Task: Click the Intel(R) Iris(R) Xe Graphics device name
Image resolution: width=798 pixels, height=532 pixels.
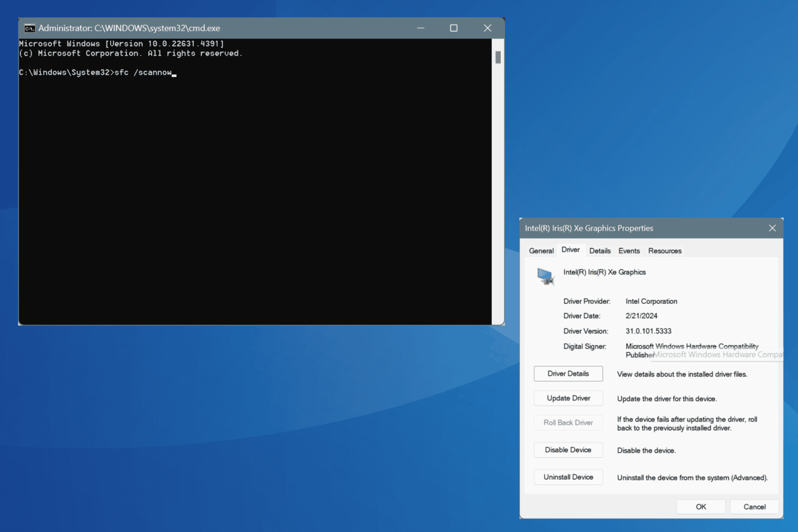Action: pos(605,272)
